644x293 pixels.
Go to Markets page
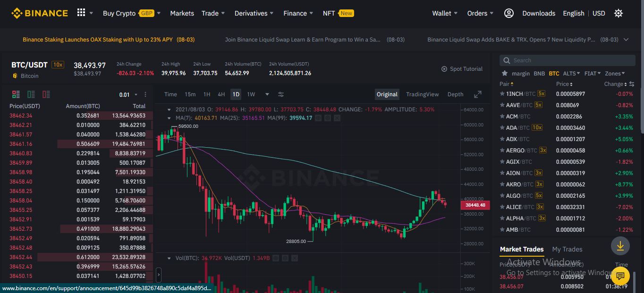pos(182,13)
